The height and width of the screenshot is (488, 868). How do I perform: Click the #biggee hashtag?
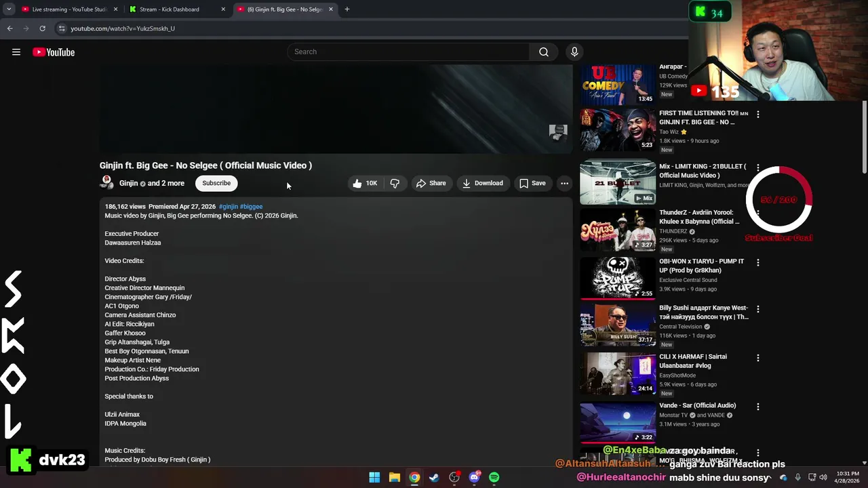(x=251, y=207)
